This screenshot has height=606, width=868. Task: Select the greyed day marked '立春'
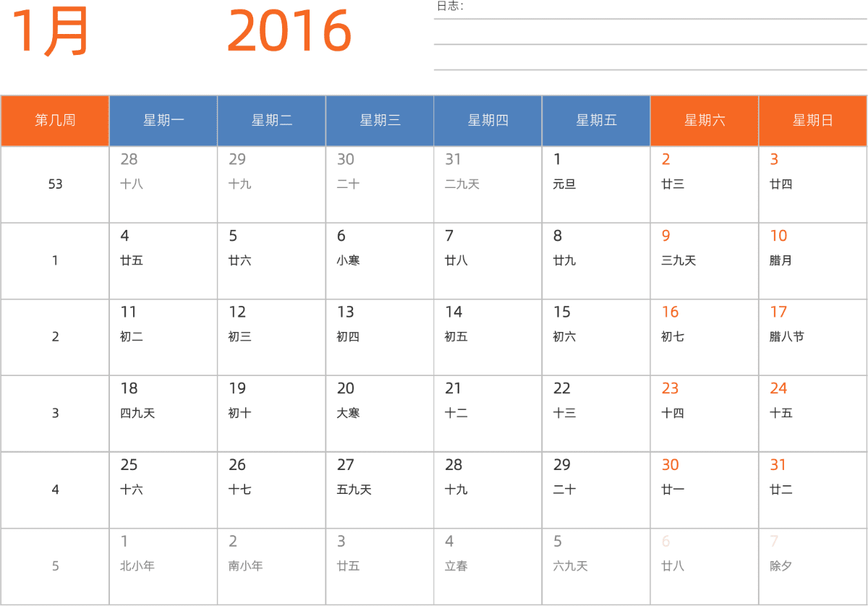[488, 567]
